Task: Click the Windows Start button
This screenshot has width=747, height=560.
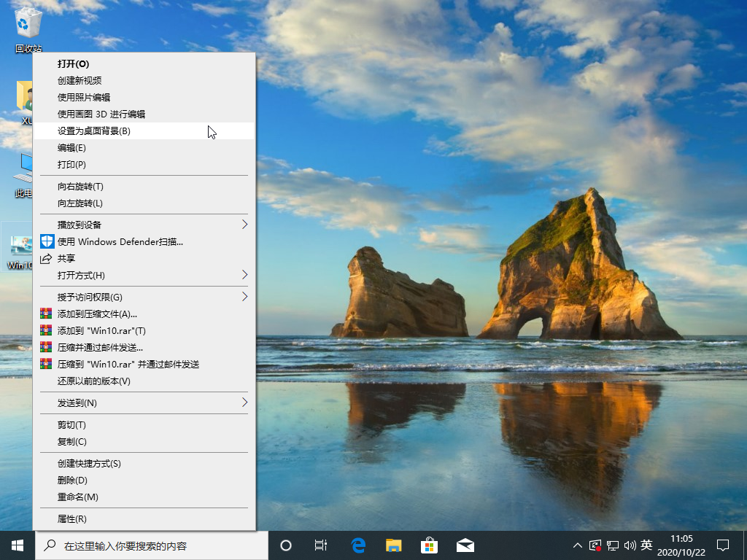Action: click(18, 545)
